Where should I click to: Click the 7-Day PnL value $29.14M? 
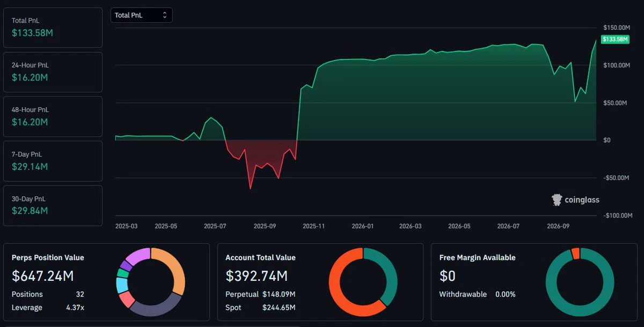point(30,166)
